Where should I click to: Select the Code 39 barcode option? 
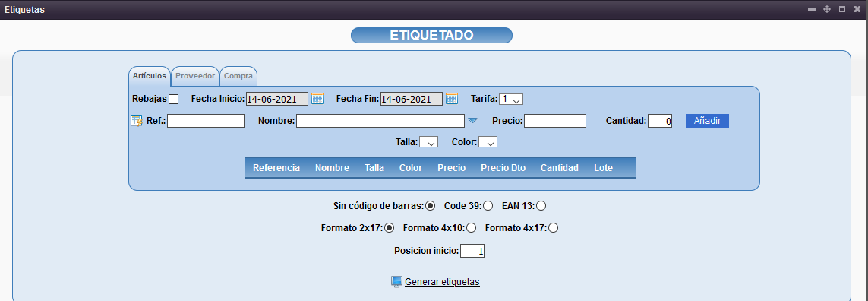(488, 206)
